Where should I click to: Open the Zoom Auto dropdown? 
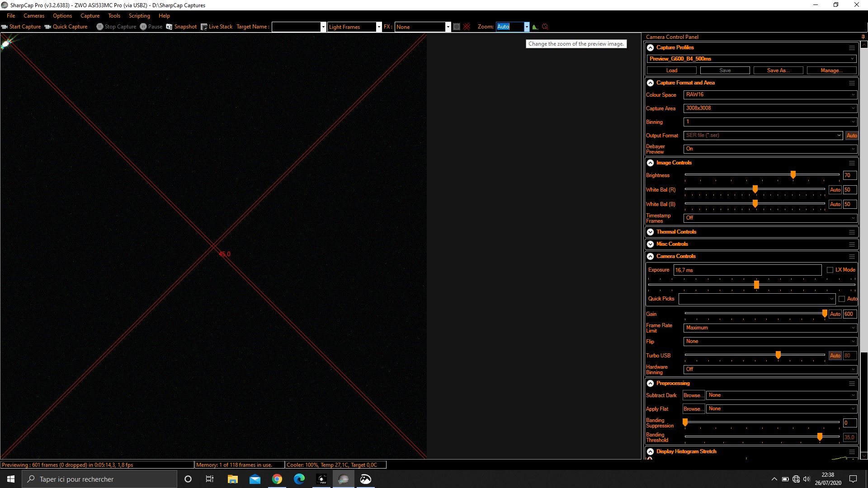(527, 27)
